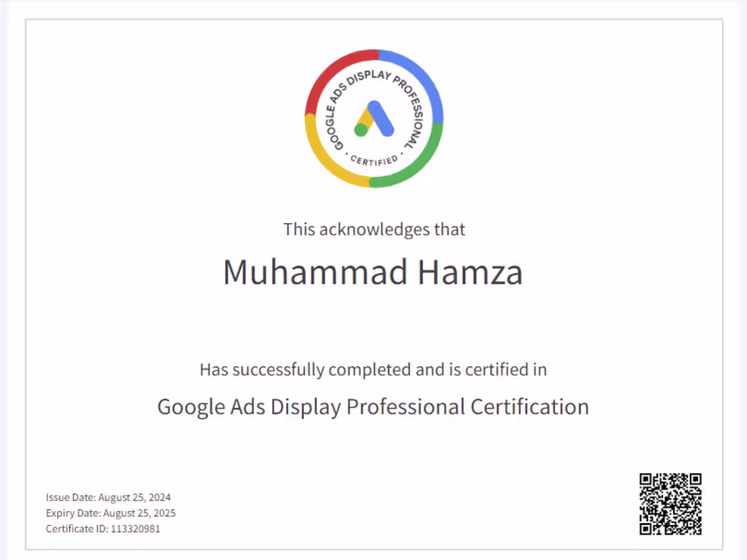This screenshot has width=747, height=560.
Task: Click the line Has successfully completed and is certified in
Action: click(x=373, y=370)
